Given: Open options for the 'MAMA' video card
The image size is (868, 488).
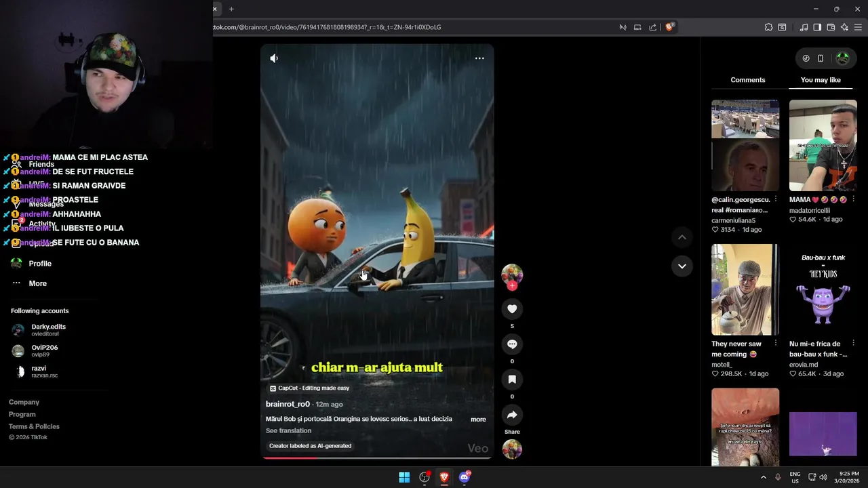Looking at the screenshot, I should 854,199.
